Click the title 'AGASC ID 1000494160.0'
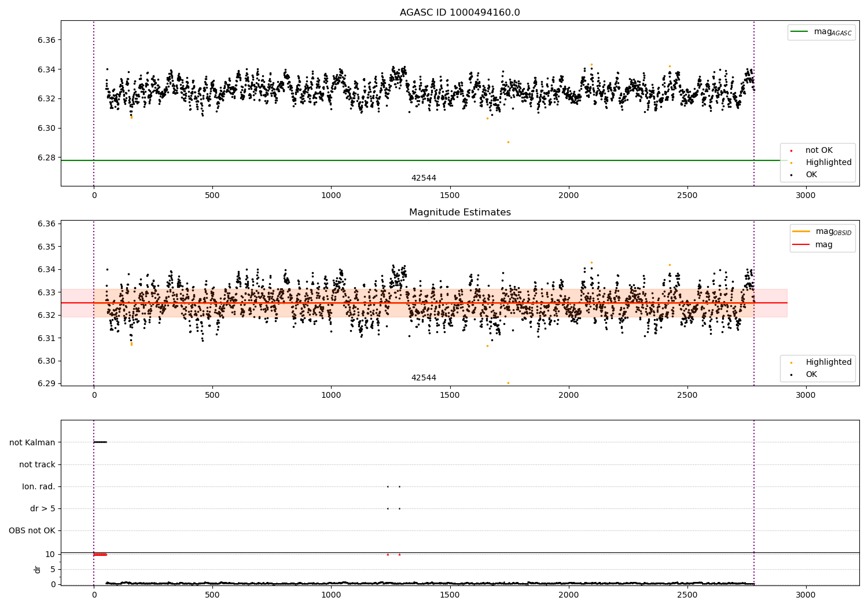The height and width of the screenshot is (608, 868). point(459,13)
